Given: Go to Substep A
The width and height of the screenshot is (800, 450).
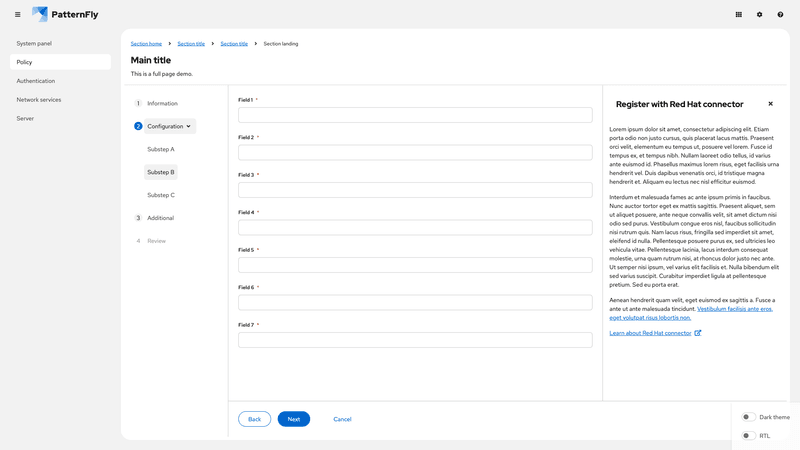Looking at the screenshot, I should coord(161,149).
